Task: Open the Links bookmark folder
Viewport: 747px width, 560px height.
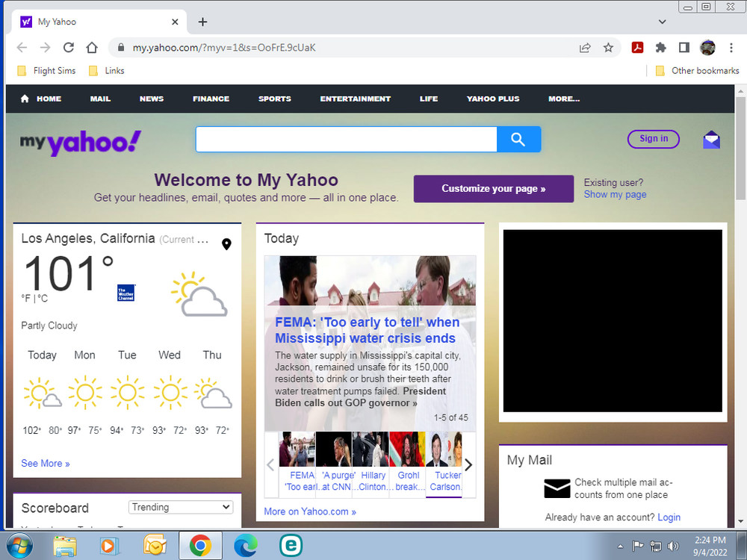Action: coord(107,70)
